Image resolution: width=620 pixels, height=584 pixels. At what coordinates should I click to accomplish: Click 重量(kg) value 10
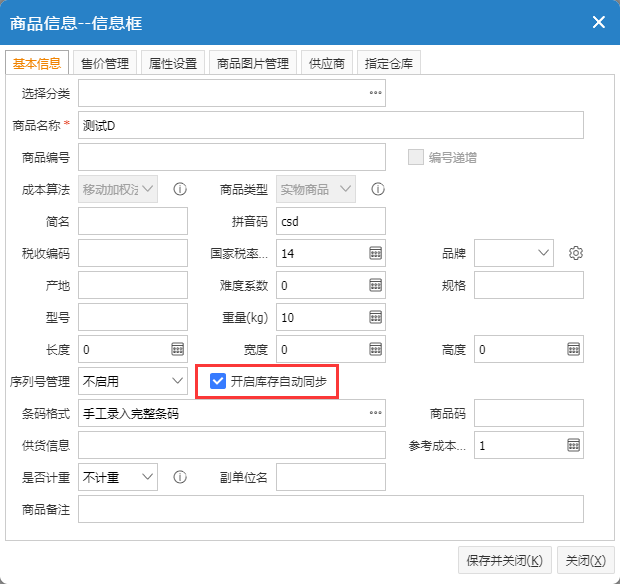287,318
